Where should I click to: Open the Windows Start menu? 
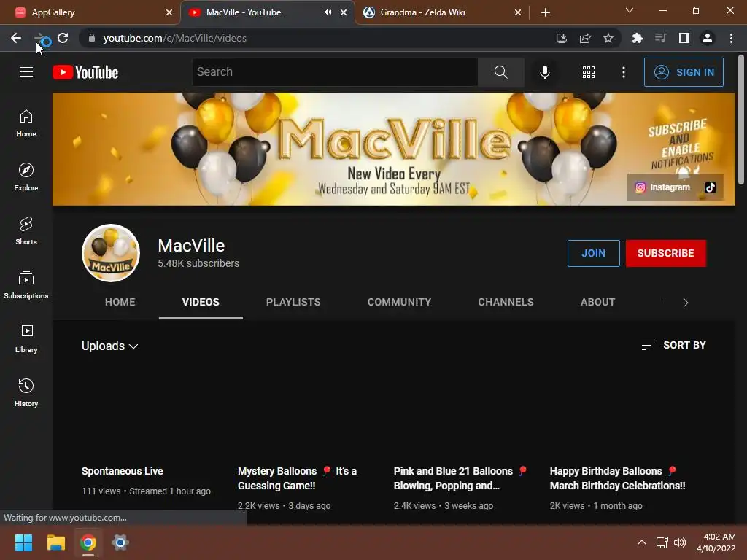[x=23, y=542]
